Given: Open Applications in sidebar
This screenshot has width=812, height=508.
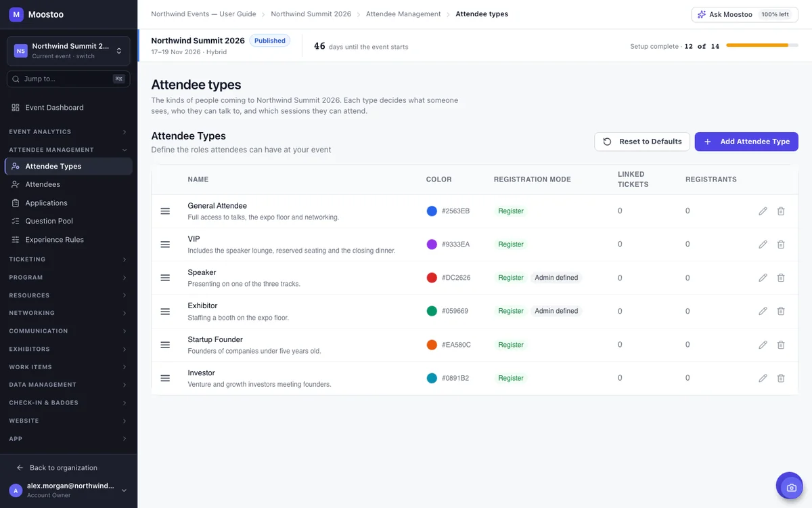Looking at the screenshot, I should (x=68, y=203).
